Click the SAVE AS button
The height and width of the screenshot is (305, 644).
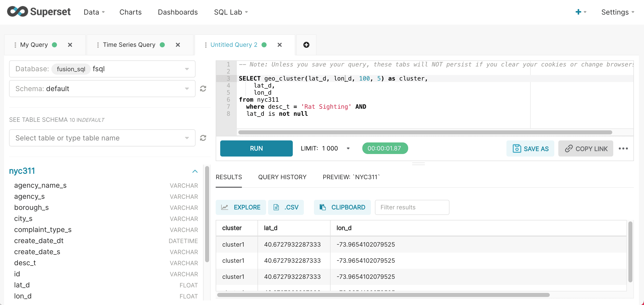click(530, 148)
